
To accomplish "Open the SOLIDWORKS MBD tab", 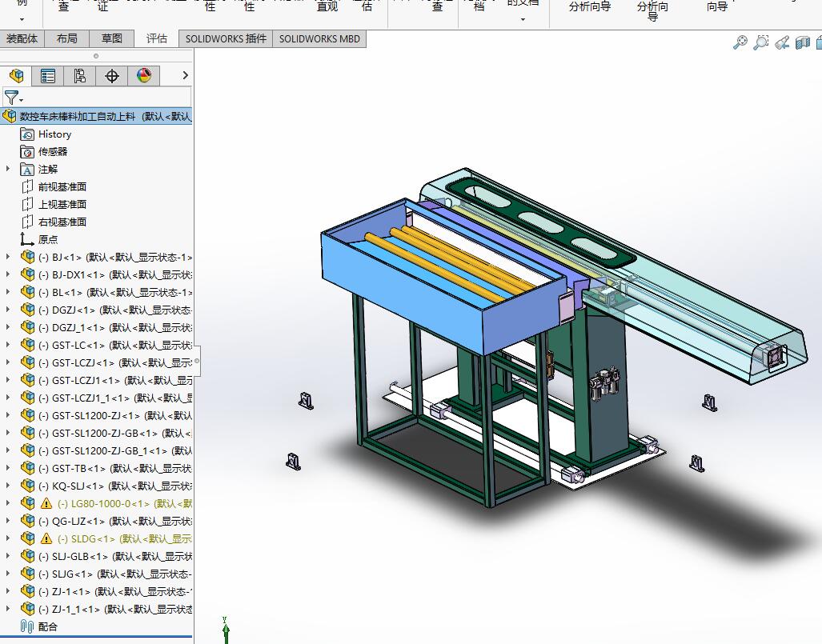I will 319,38.
